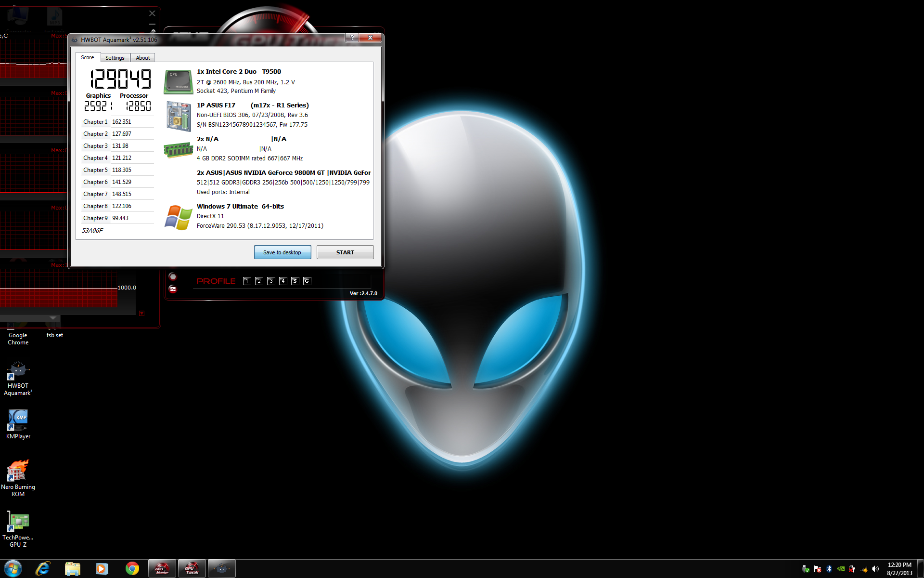The image size is (924, 578).
Task: Click Chapter 4 value 121.212
Action: [x=122, y=158]
